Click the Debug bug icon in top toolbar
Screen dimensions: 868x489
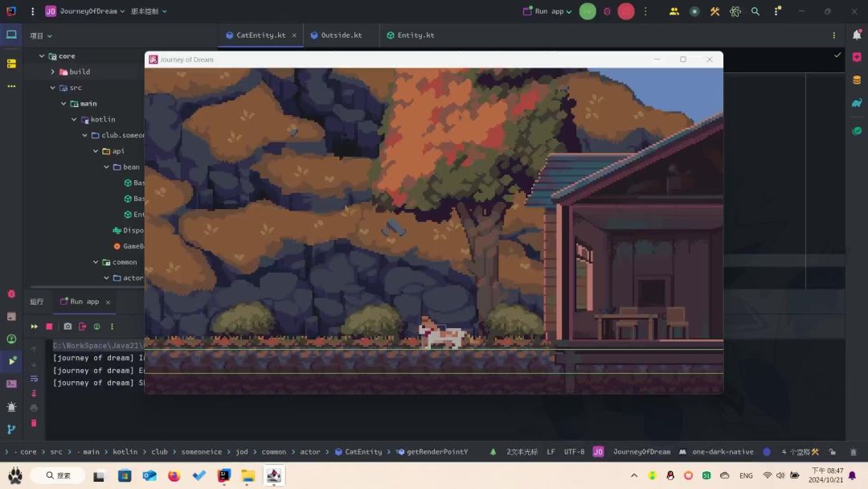click(x=607, y=11)
